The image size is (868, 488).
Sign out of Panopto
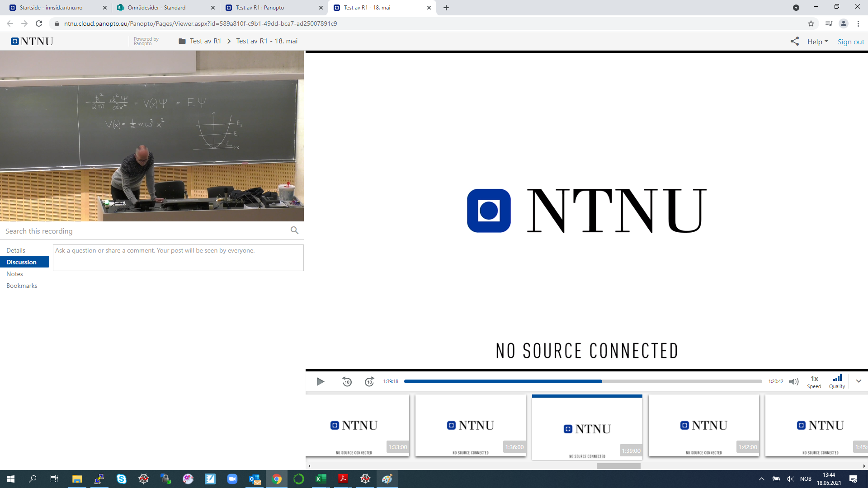(851, 42)
